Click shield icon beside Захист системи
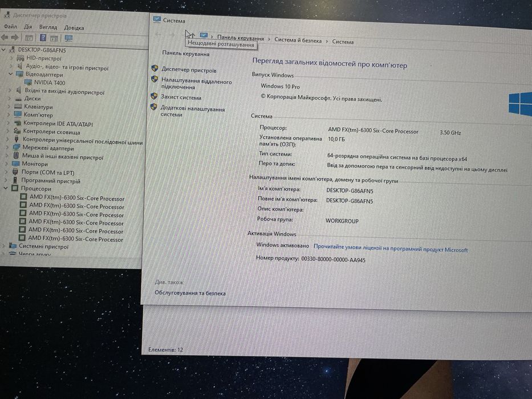532x399 pixels. [154, 96]
